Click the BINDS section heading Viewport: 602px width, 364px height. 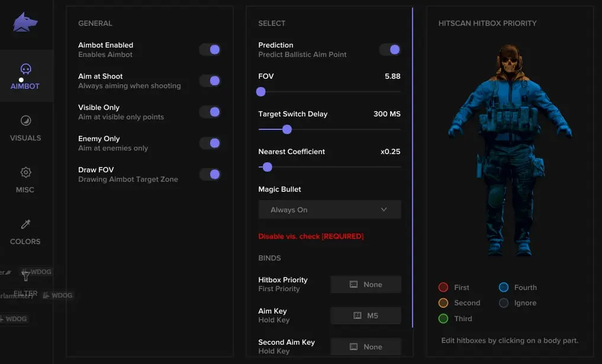(269, 258)
